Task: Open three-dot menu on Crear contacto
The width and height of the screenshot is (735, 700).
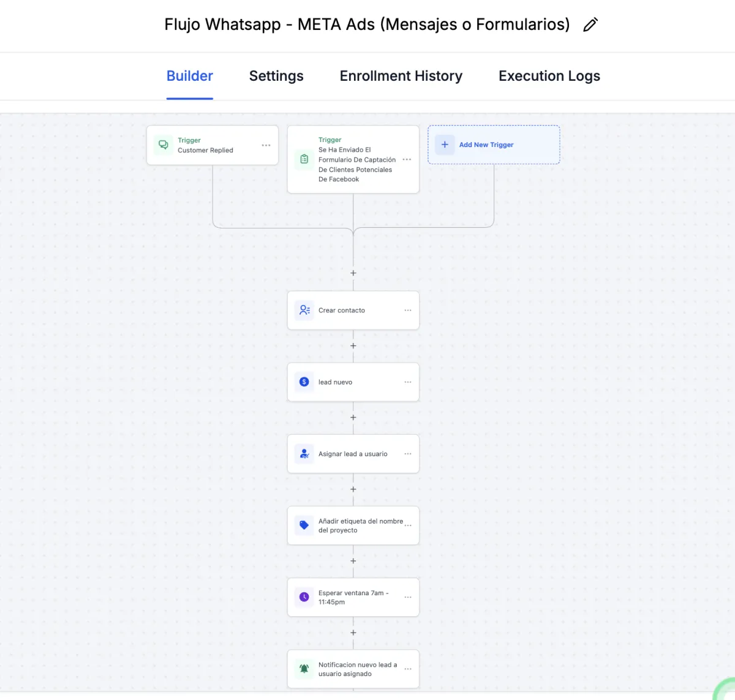Action: (x=408, y=310)
